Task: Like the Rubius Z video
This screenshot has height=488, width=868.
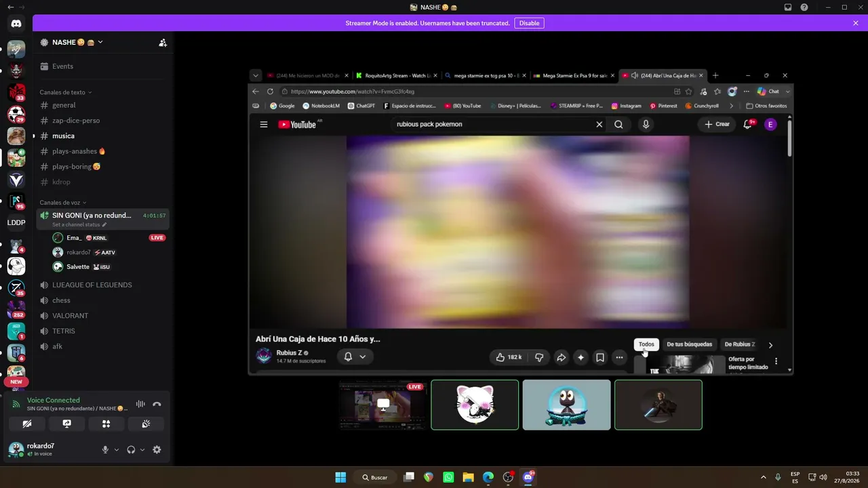Action: tap(509, 357)
